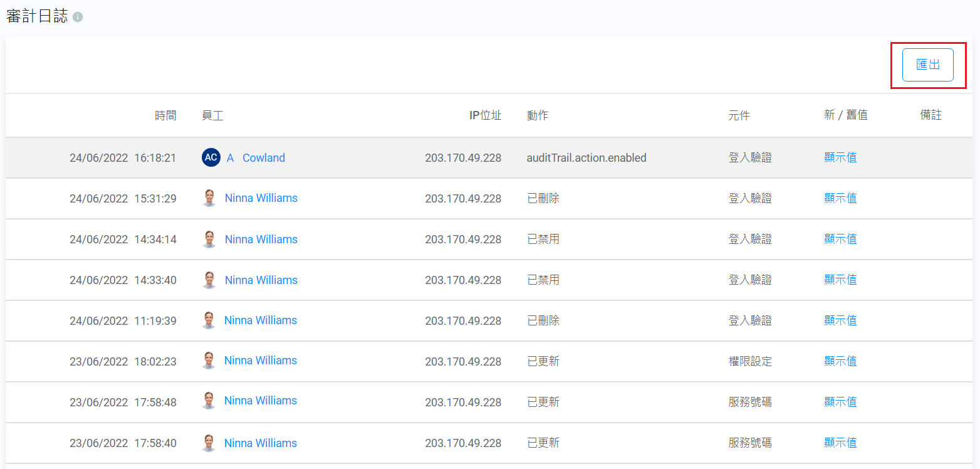
Task: Export the audit log with 匯出 button
Action: point(928,65)
